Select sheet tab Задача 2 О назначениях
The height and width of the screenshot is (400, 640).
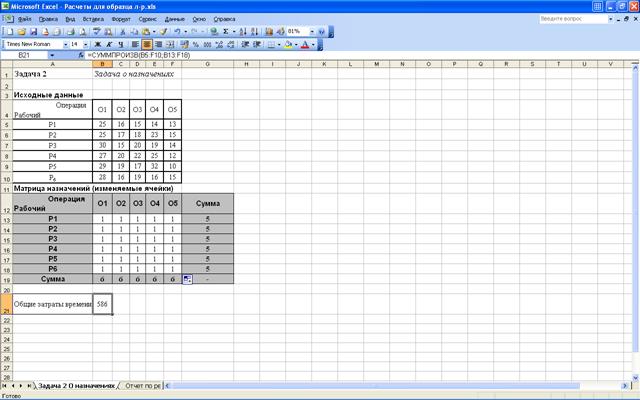[x=76, y=386]
